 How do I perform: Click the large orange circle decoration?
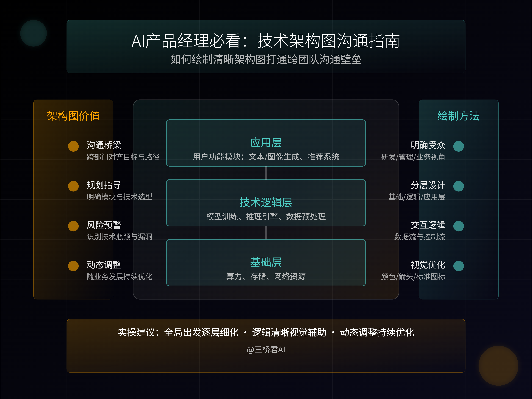coord(498,365)
